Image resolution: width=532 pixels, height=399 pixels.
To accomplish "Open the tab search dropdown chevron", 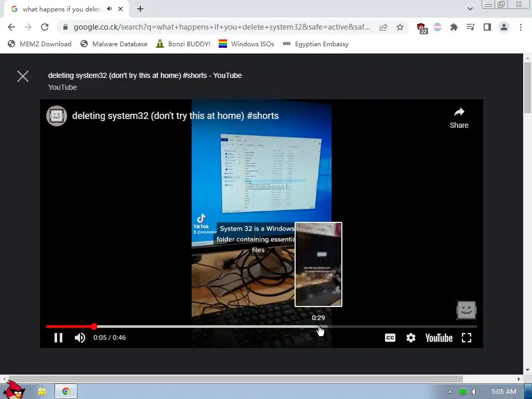I will [x=470, y=9].
